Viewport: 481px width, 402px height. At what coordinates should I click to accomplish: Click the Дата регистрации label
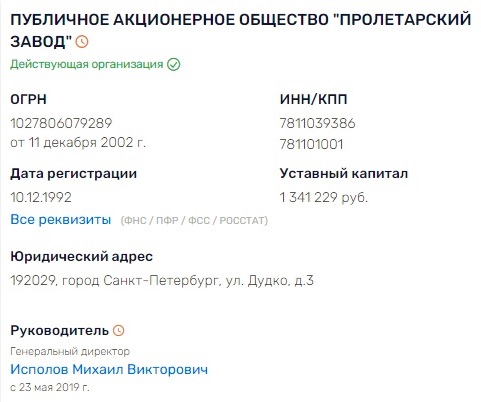[74, 174]
